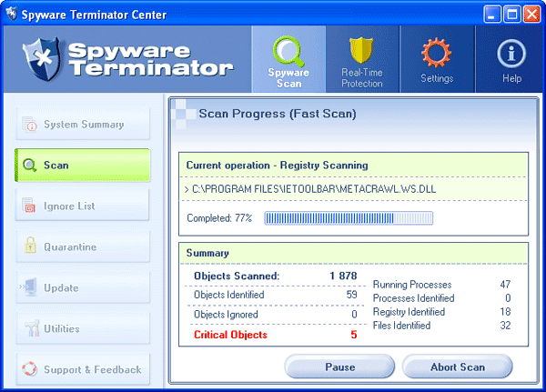Click the 'Files Identified' label

[x=401, y=326]
